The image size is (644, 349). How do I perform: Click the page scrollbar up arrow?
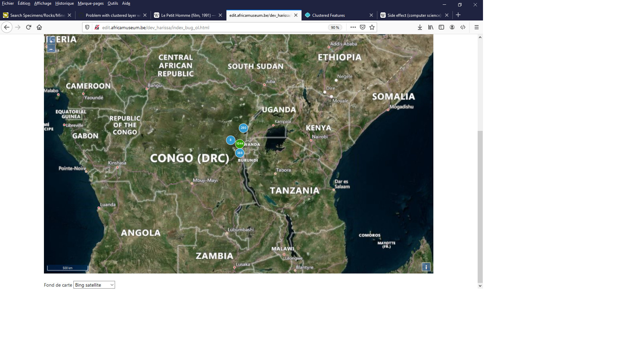480,37
